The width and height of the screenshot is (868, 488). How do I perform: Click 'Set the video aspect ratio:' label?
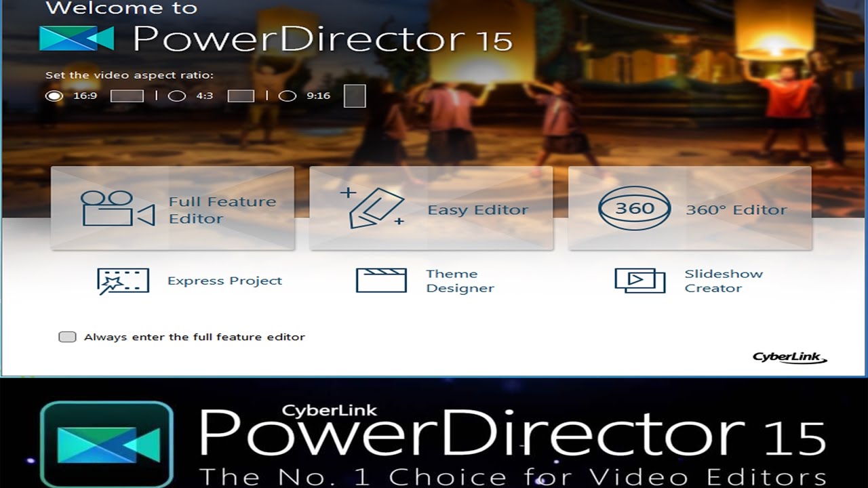(x=130, y=75)
